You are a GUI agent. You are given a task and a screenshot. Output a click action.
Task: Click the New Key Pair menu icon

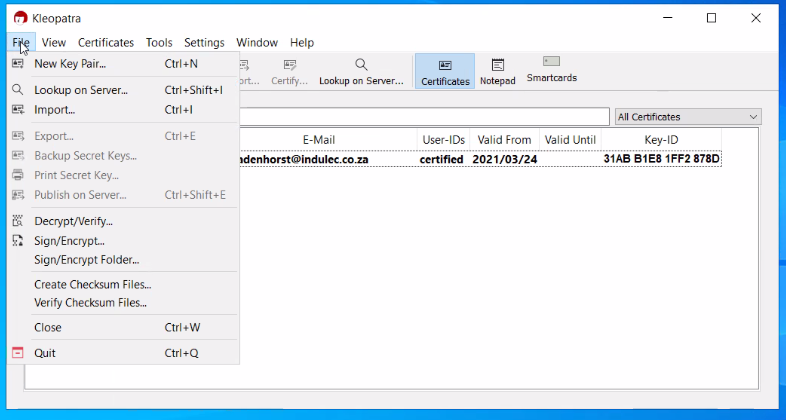[18, 64]
